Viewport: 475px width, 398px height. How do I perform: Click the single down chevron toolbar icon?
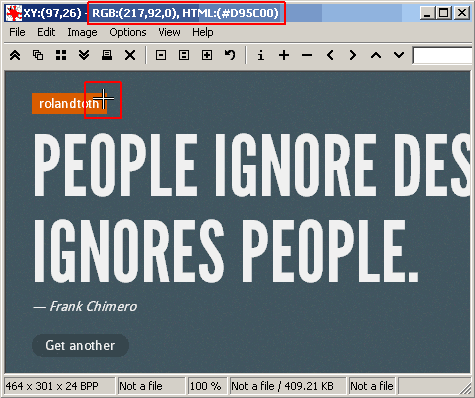click(399, 55)
